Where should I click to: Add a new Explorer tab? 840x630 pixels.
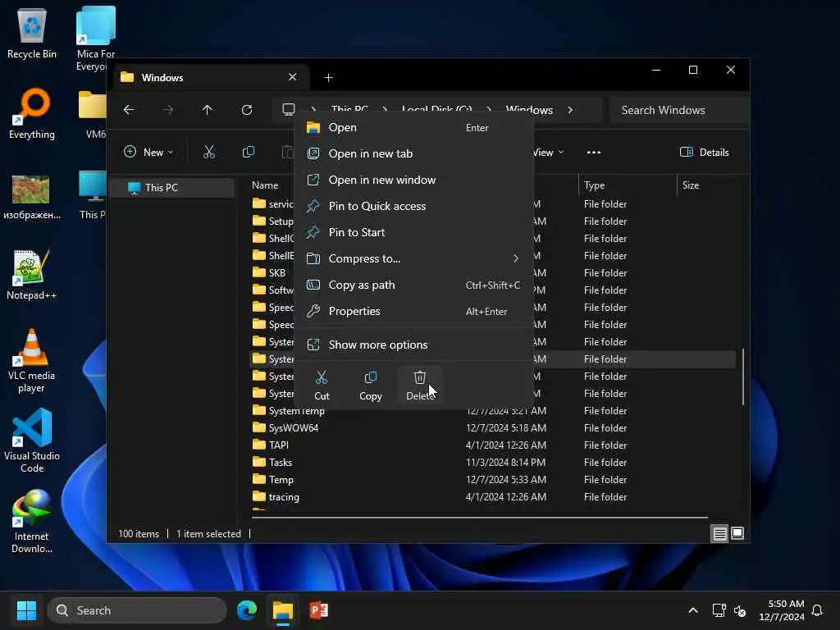tap(328, 78)
